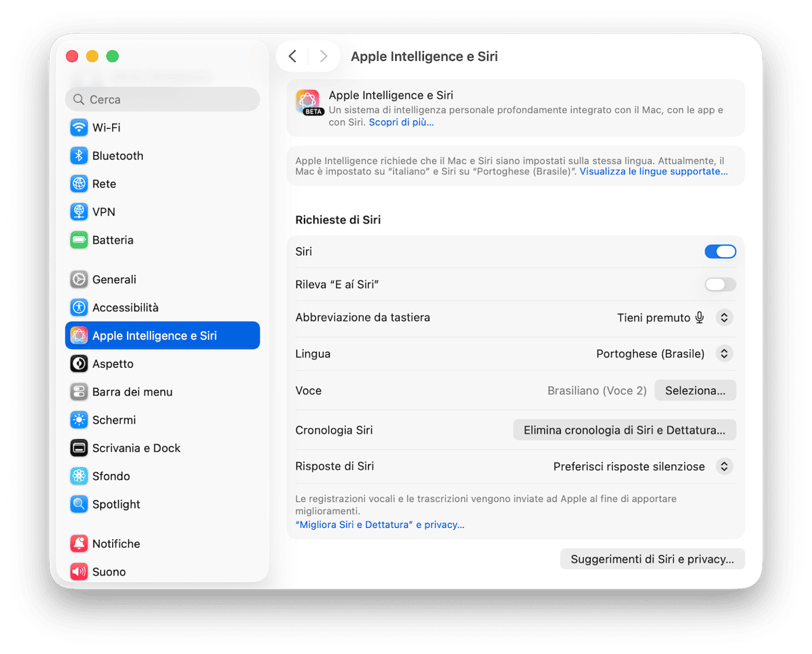Click the Spotlight label in sidebar
812x654 pixels.
pyautogui.click(x=116, y=504)
